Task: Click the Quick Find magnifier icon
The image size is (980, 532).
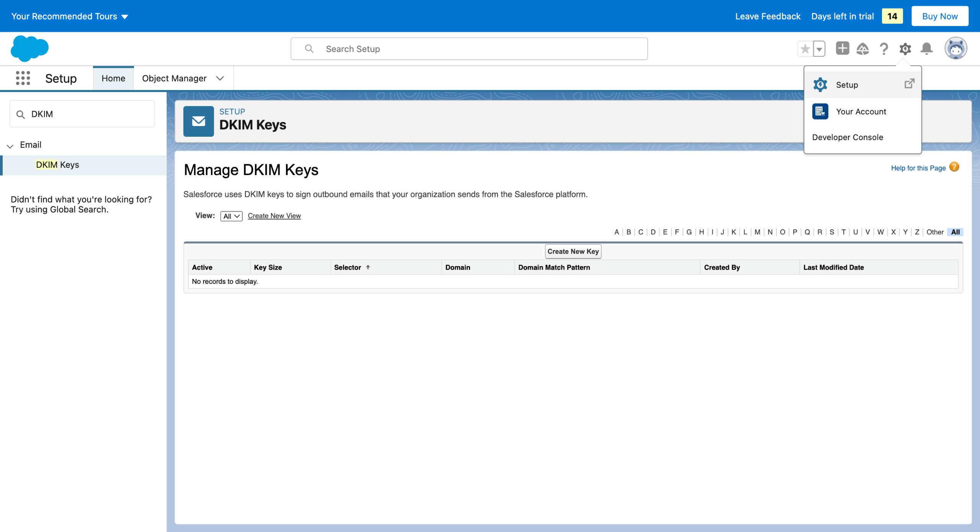Action: (21, 114)
